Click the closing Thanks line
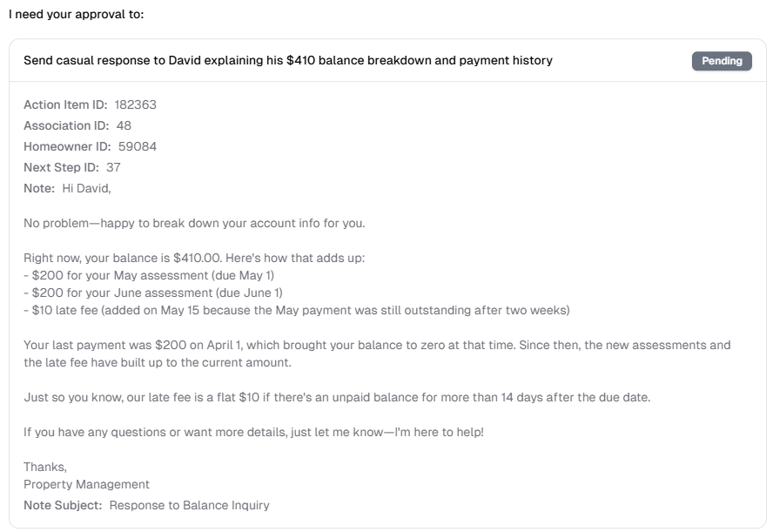The image size is (773, 532). [x=43, y=467]
